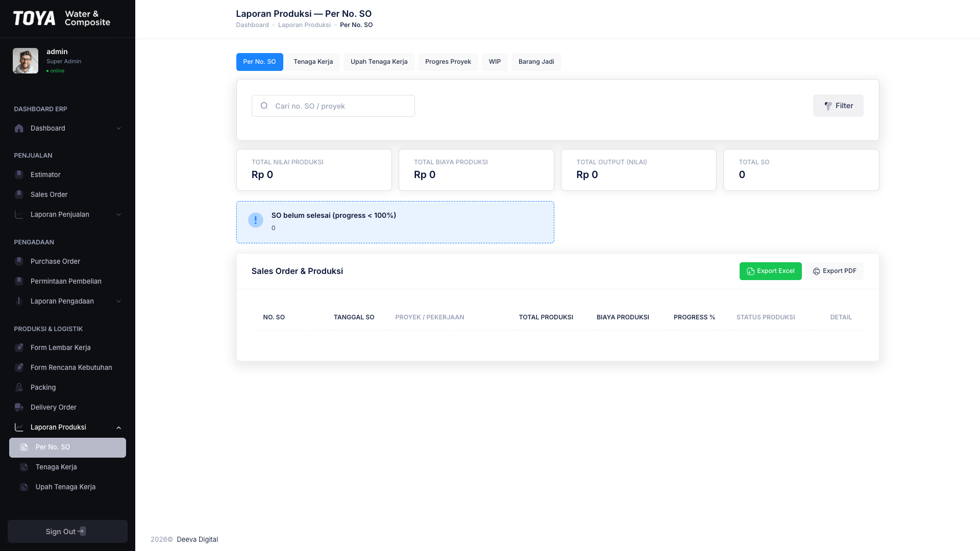The image size is (980, 551).
Task: Click the Dashboard home icon in sidebar
Action: point(19,128)
